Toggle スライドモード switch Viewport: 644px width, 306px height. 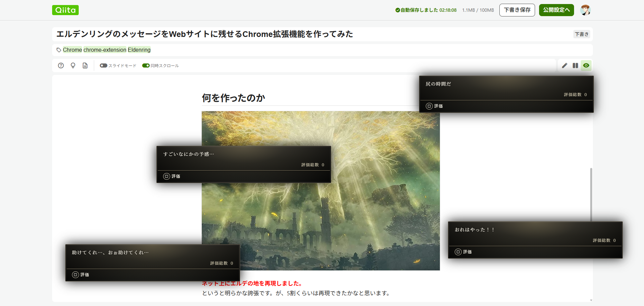104,65
